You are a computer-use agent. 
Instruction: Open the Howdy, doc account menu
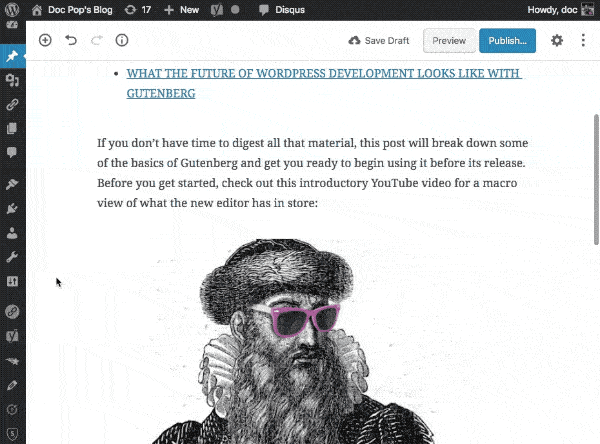(560, 10)
